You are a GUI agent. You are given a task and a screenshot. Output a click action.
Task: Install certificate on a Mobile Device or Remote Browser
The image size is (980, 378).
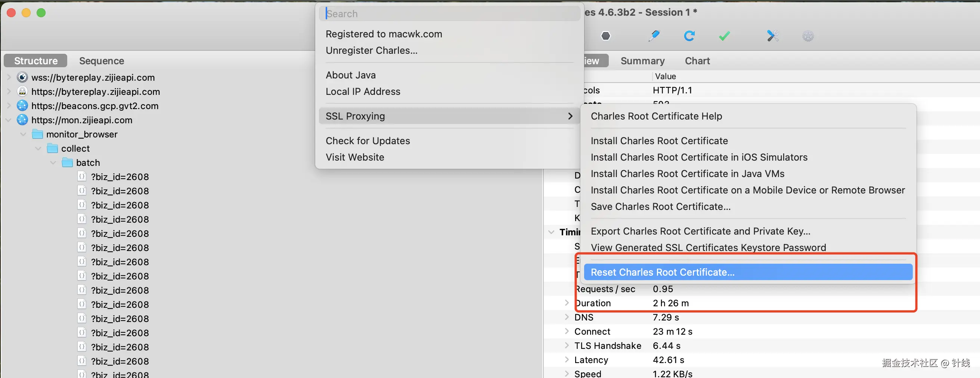[748, 190]
